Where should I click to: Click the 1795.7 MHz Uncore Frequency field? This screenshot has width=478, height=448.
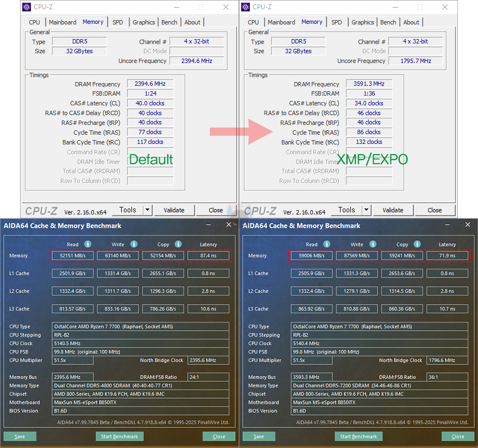[x=416, y=61]
